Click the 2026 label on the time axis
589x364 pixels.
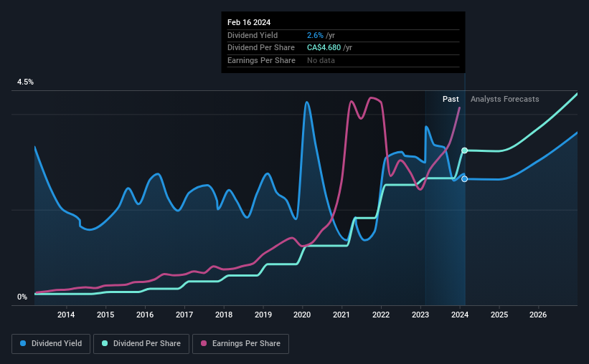[x=538, y=315]
